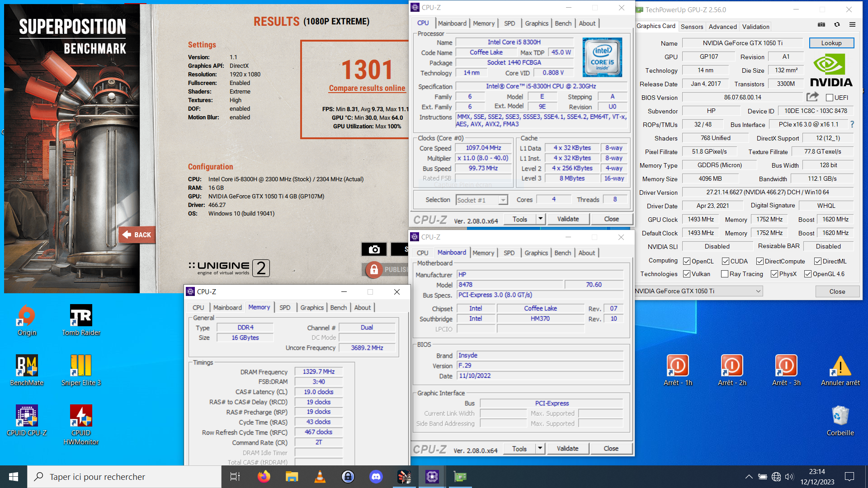
Task: Toggle the PhysX checkbox
Action: (x=774, y=274)
